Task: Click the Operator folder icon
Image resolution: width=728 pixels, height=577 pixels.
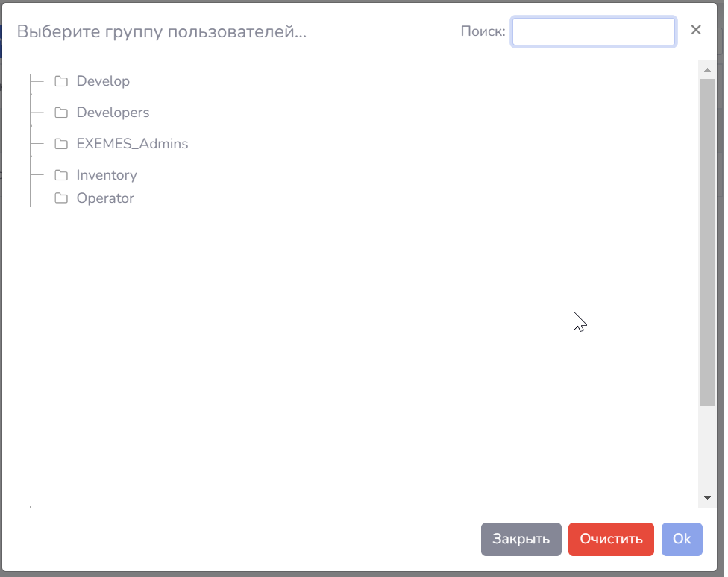Action: (x=61, y=198)
